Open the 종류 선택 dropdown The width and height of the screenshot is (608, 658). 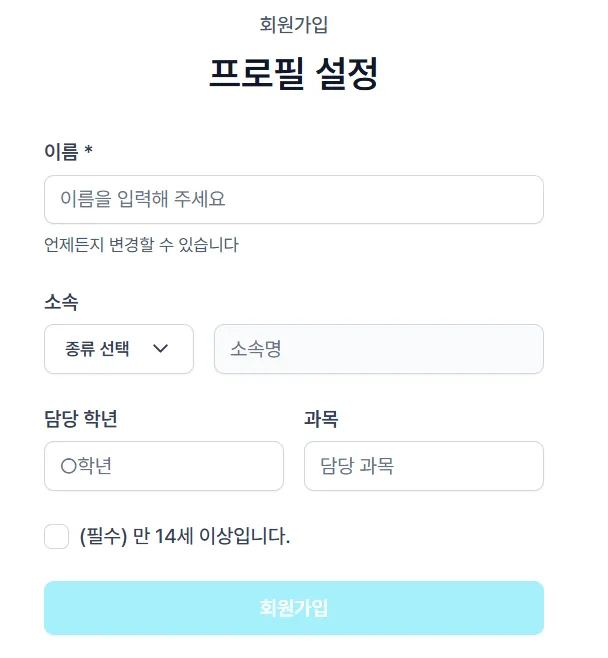pos(119,349)
